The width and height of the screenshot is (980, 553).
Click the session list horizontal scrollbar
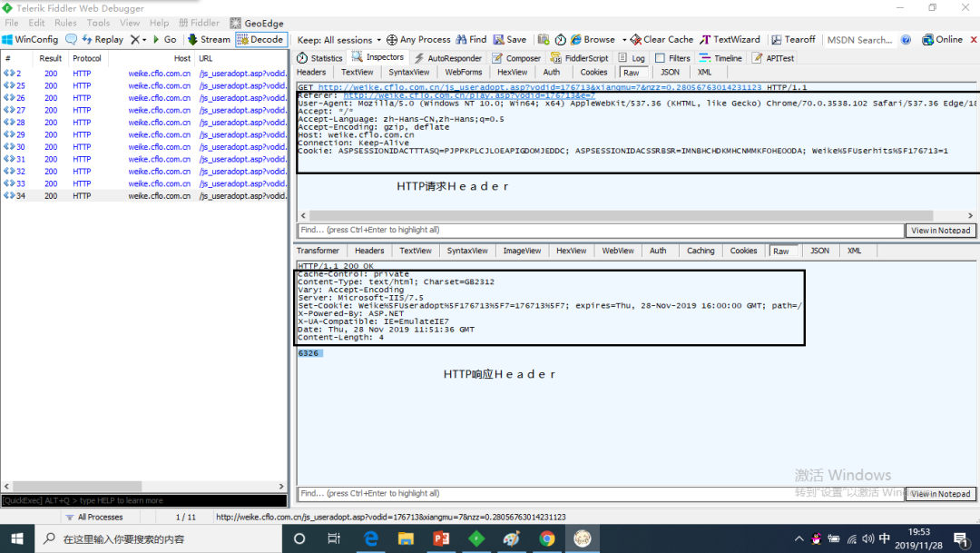click(77, 487)
